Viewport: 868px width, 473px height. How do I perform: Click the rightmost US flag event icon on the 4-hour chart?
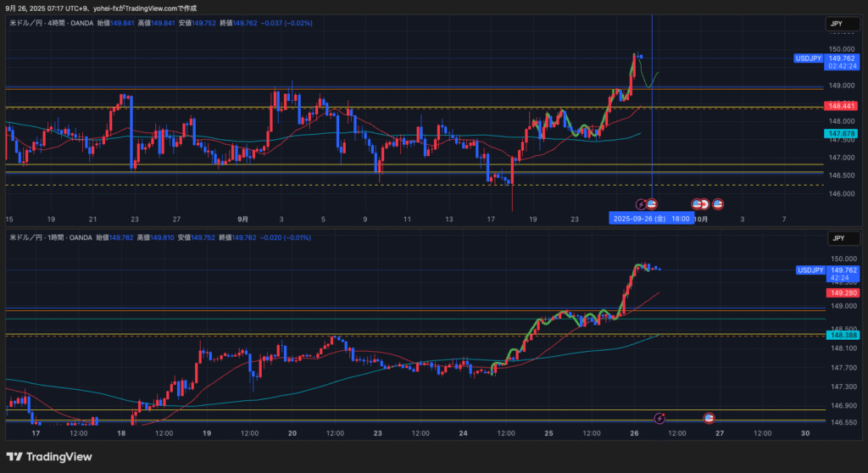click(717, 203)
